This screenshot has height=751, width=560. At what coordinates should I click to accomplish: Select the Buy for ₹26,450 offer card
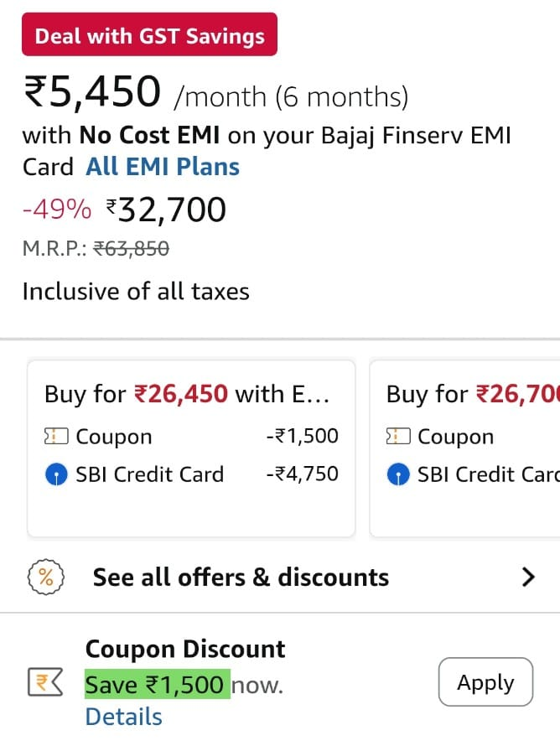[x=191, y=448]
